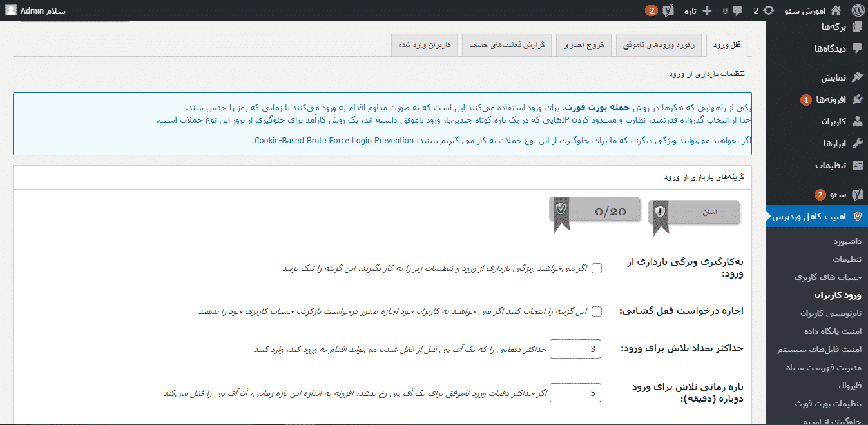The width and height of the screenshot is (868, 425).
Task: Enable the login lockdown feature checkbox
Action: (x=597, y=268)
